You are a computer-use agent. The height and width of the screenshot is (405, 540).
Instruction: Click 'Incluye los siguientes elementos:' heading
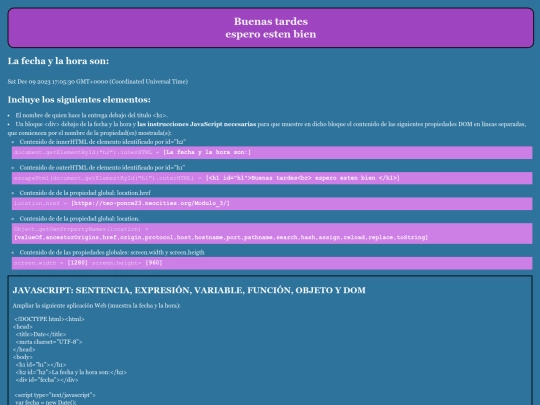pyautogui.click(x=79, y=100)
